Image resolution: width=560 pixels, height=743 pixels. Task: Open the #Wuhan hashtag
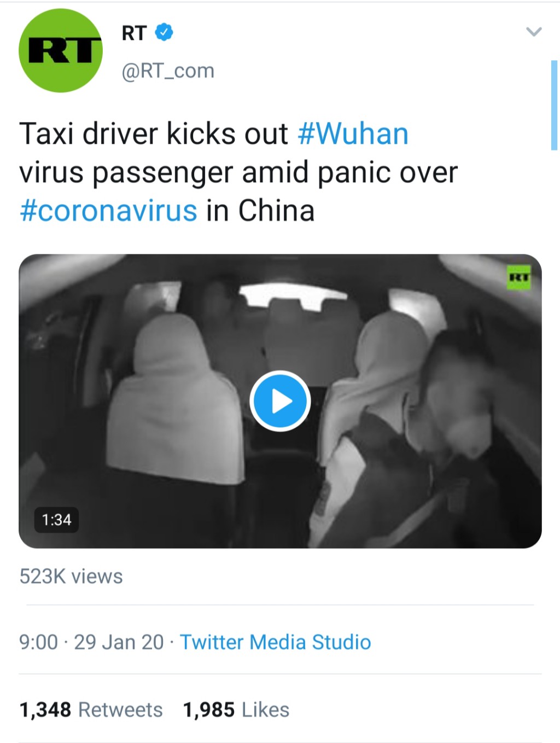[x=353, y=133]
